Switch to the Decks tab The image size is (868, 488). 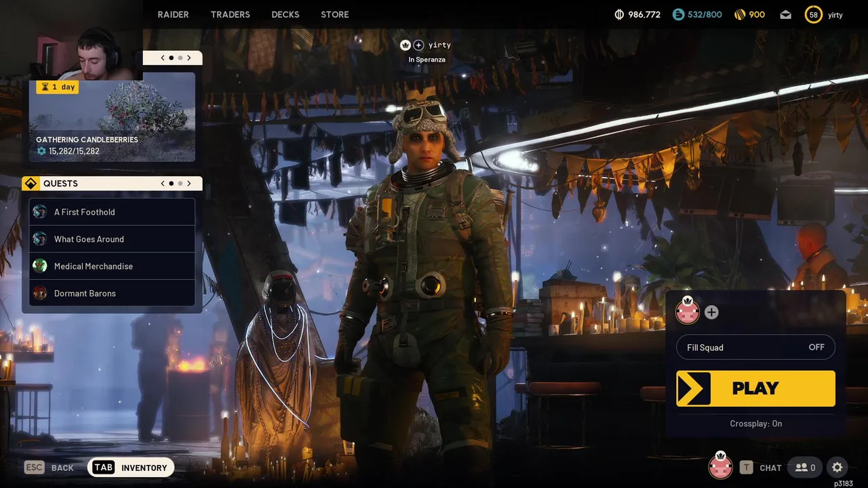pyautogui.click(x=285, y=14)
